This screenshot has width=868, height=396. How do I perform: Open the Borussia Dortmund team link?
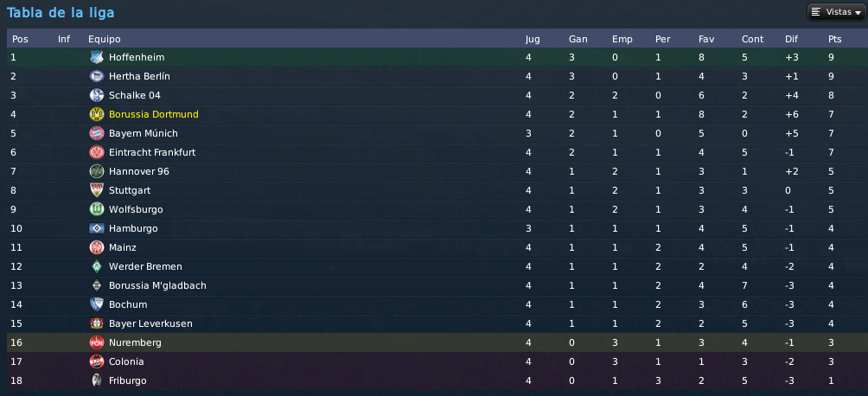coord(153,114)
